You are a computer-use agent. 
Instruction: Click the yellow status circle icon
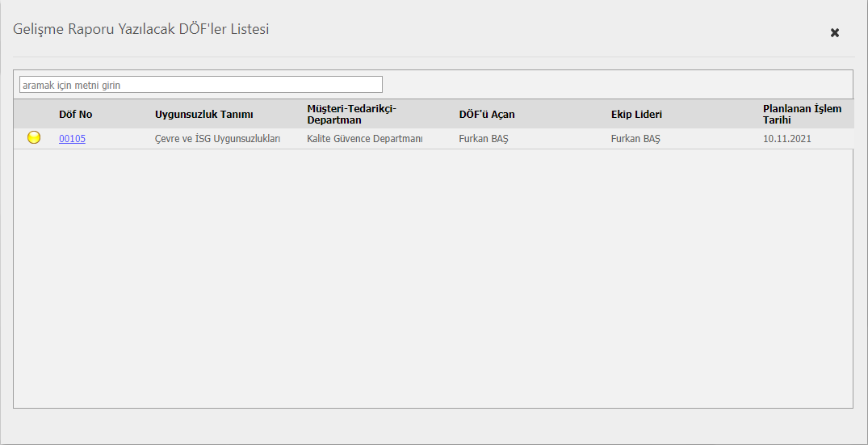tap(34, 138)
